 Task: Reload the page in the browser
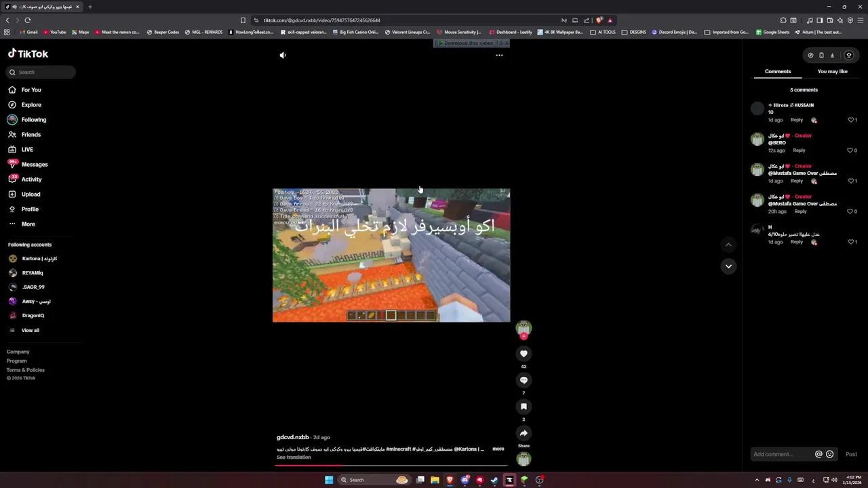pyautogui.click(x=28, y=20)
